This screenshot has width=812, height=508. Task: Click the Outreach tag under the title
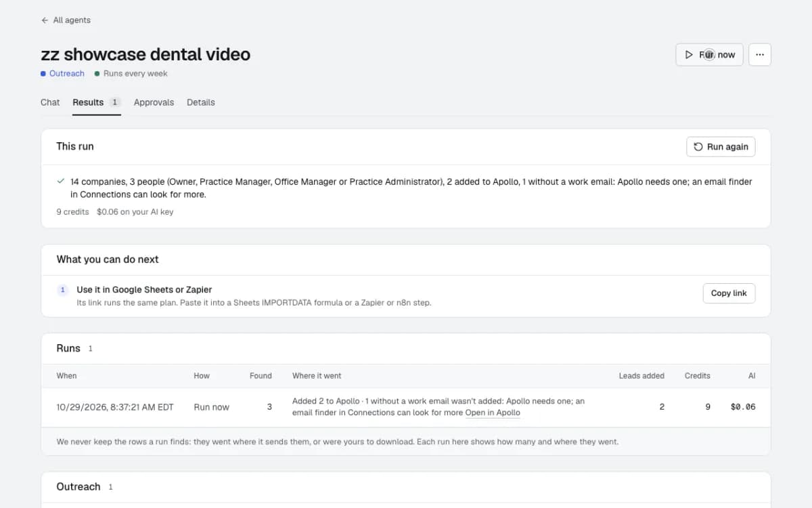point(62,73)
